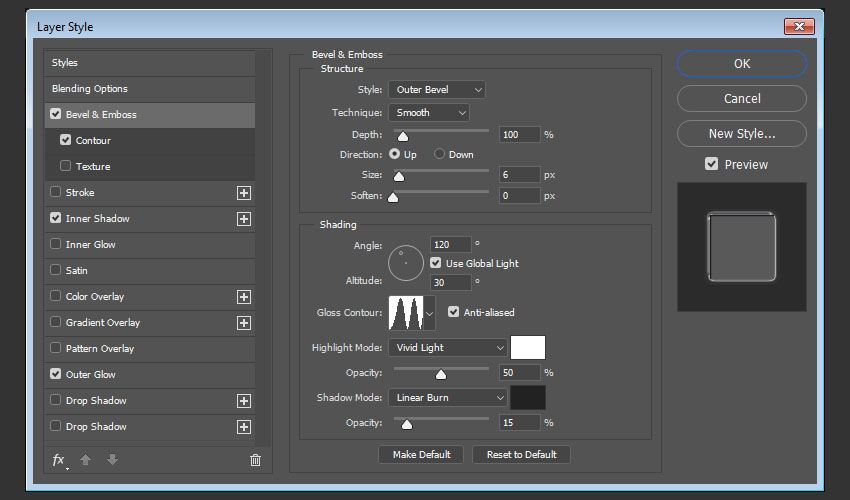Enable the Texture checkbox

66,167
